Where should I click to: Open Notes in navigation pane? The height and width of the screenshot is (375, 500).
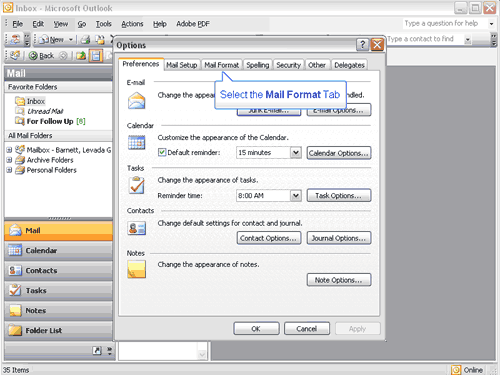coord(59,311)
